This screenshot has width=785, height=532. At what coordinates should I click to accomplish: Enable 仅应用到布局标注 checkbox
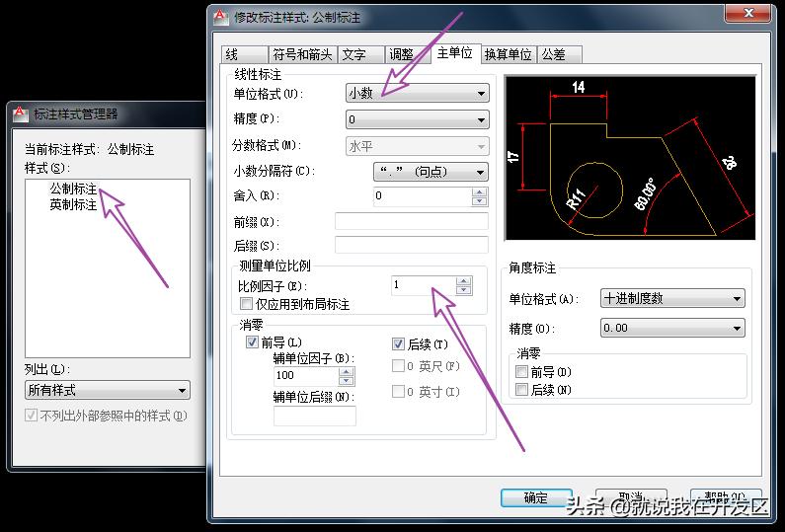click(x=246, y=303)
